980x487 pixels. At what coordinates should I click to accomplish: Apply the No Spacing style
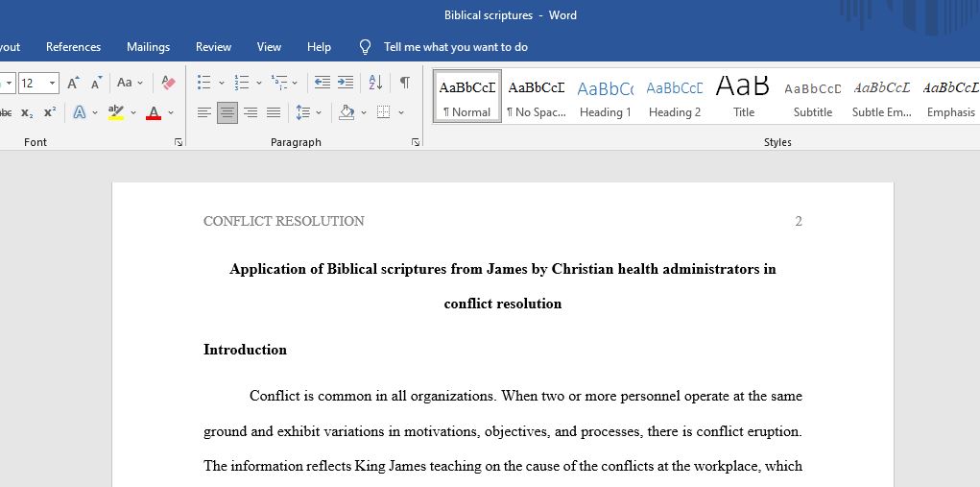[x=537, y=96]
